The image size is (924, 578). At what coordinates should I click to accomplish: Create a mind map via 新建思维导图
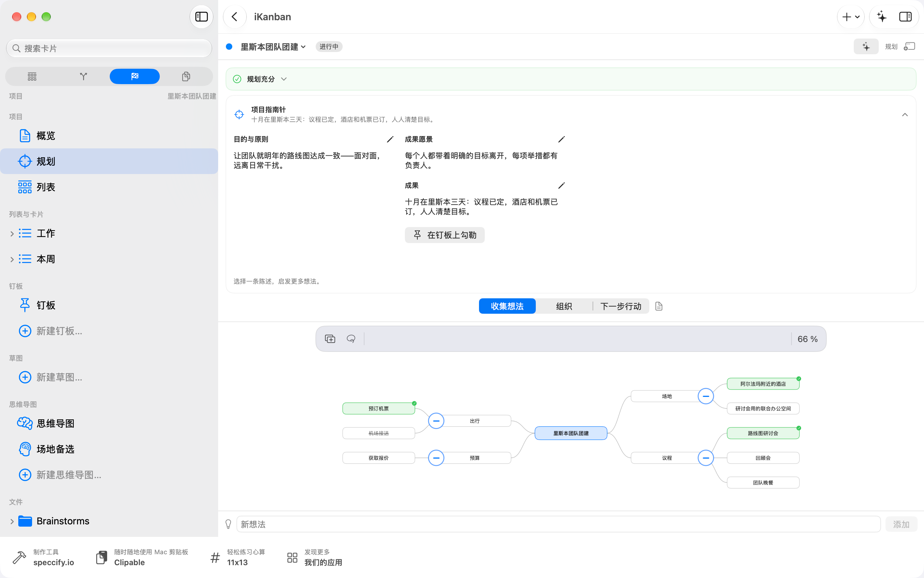point(109,474)
